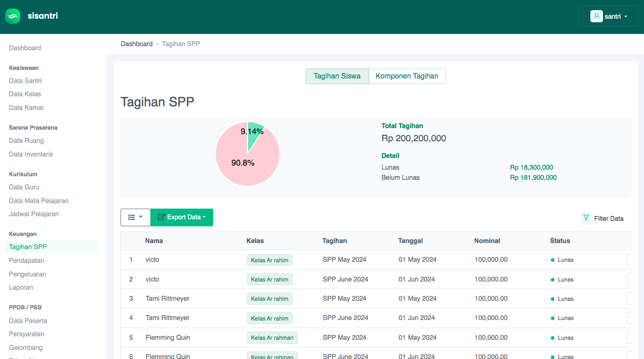Click the Kelas Ar rahman badge for Flemming Quin
This screenshot has height=359, width=644.
(272, 338)
